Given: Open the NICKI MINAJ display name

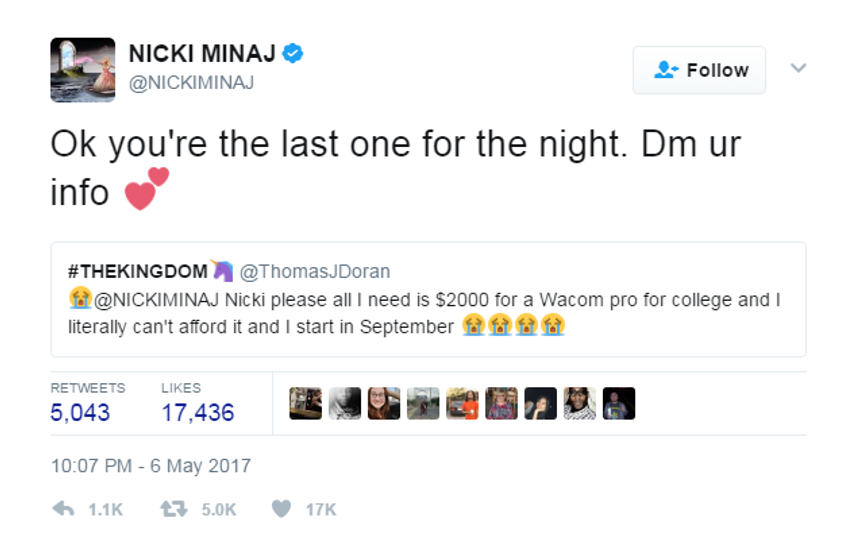Looking at the screenshot, I should (x=202, y=53).
